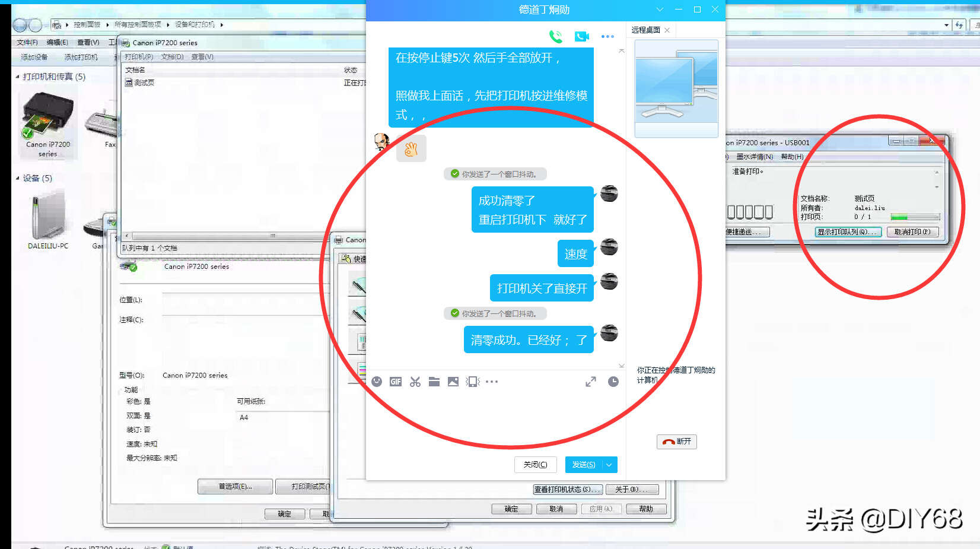The image size is (980, 549).
Task: Open the 查看(V) menu in Explorer
Action: tap(88, 42)
